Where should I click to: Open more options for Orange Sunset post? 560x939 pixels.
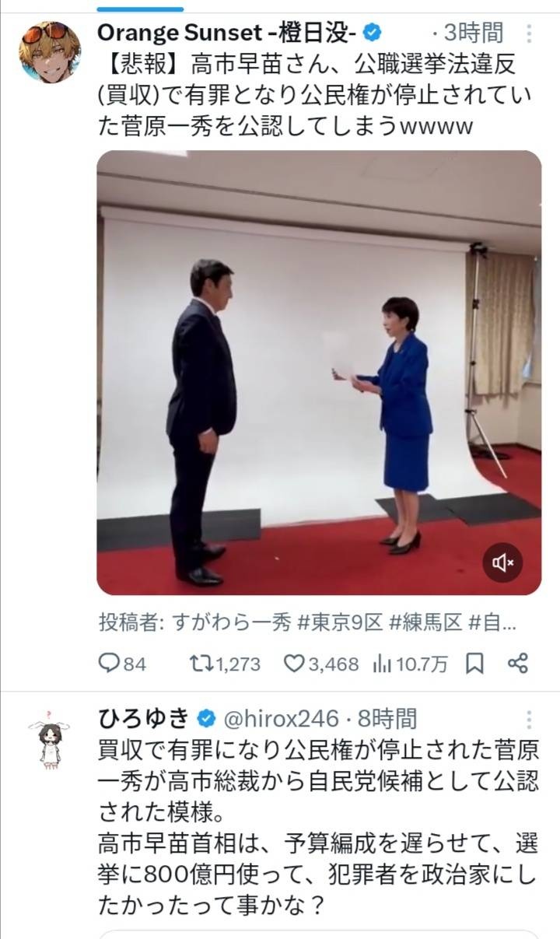tap(529, 33)
